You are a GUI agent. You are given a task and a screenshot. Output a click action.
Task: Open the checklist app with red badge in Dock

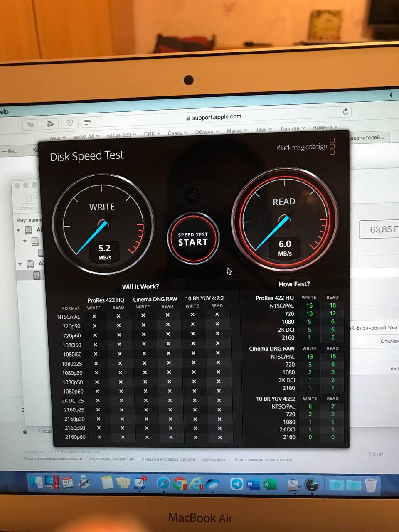140,483
